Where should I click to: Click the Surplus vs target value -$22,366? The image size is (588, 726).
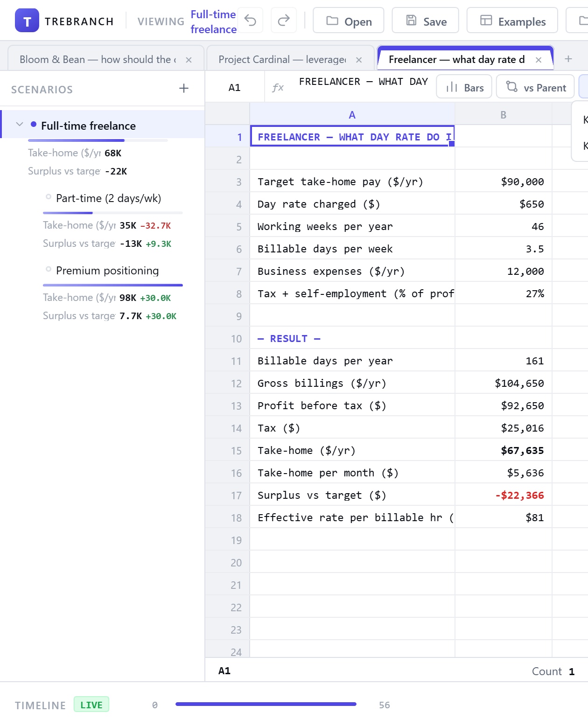504,495
